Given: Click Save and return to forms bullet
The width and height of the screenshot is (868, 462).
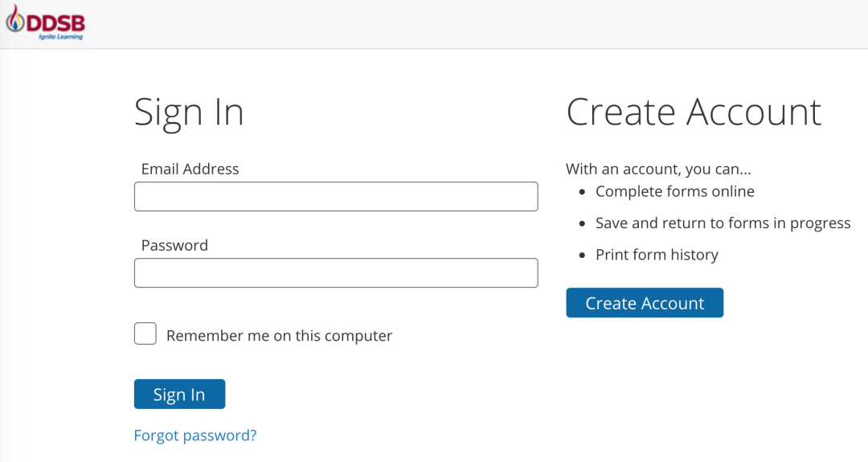Looking at the screenshot, I should (723, 223).
